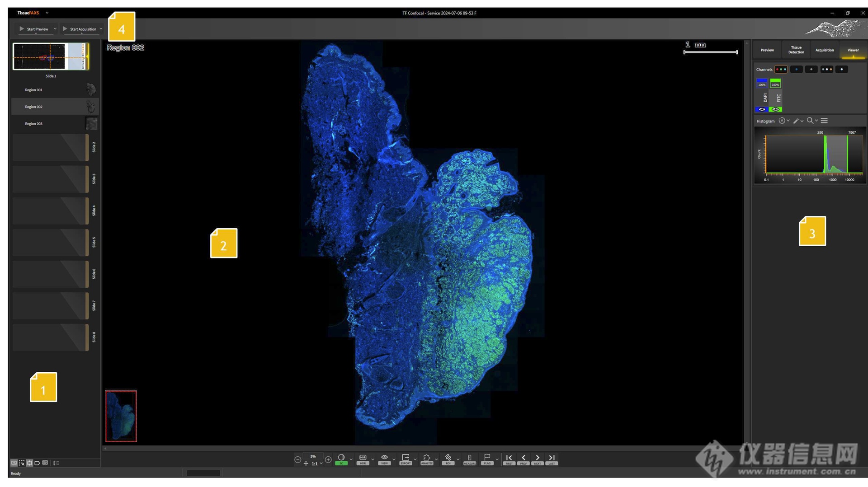Screen dimensions: 868x487
Task: Click the list view icon in bottom-left toolbar
Action: pyautogui.click(x=56, y=463)
